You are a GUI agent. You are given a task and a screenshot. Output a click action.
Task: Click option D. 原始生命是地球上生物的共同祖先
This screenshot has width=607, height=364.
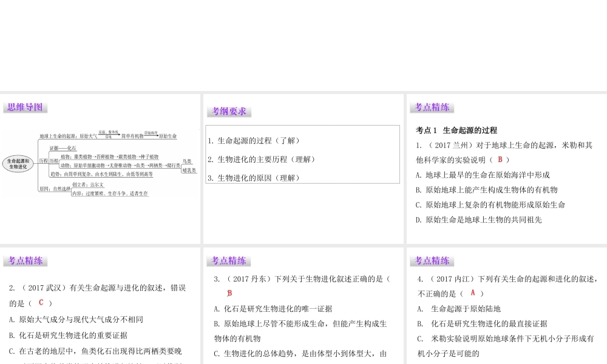pos(479,220)
